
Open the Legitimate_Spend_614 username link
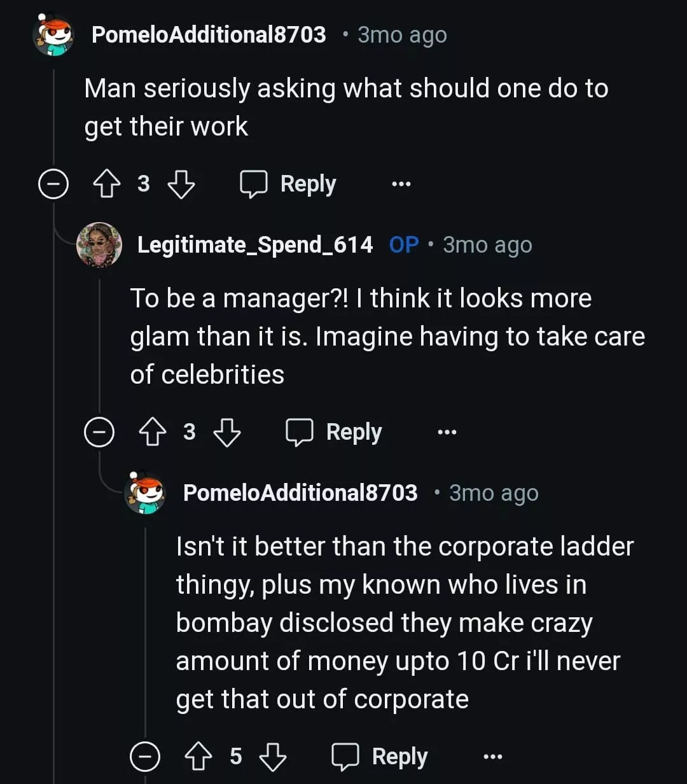tap(255, 245)
